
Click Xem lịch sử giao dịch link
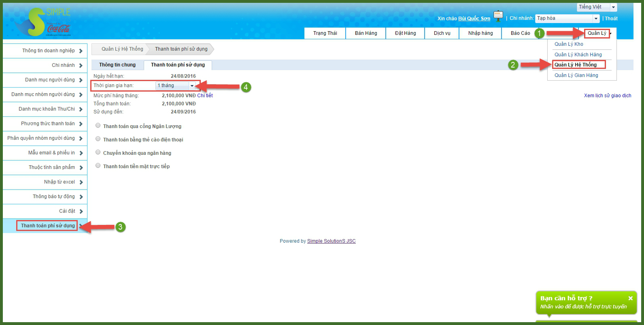[607, 96]
